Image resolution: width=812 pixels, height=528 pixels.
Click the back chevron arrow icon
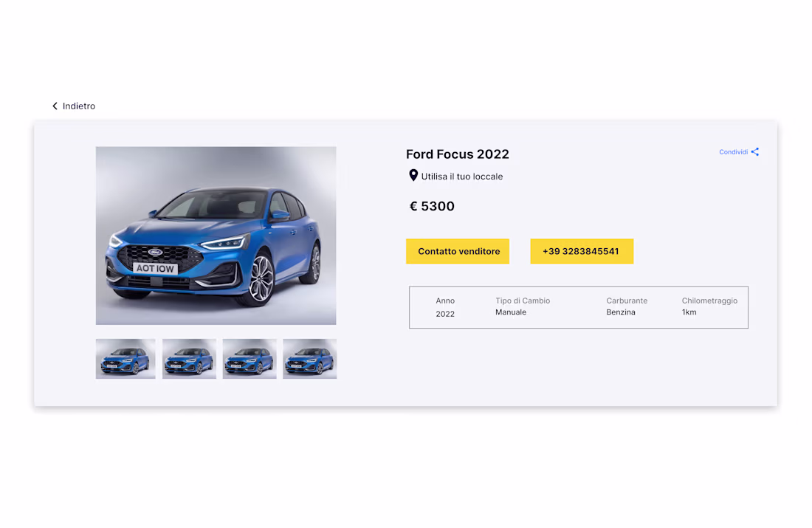55,106
